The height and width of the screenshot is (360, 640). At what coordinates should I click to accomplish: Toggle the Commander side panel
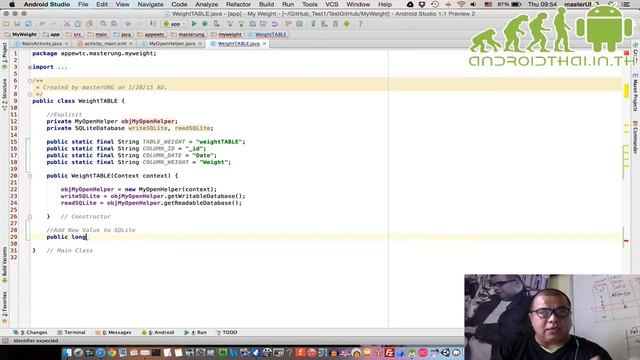tap(636, 137)
